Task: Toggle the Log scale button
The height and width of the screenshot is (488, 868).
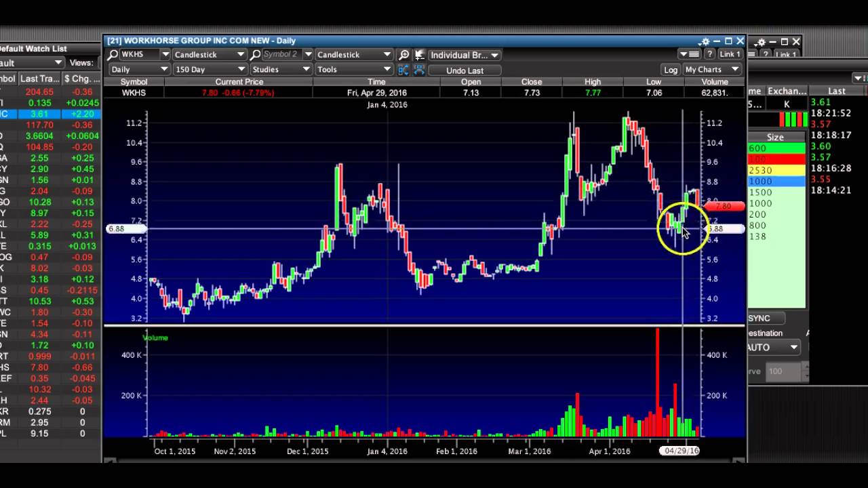Action: click(x=671, y=70)
